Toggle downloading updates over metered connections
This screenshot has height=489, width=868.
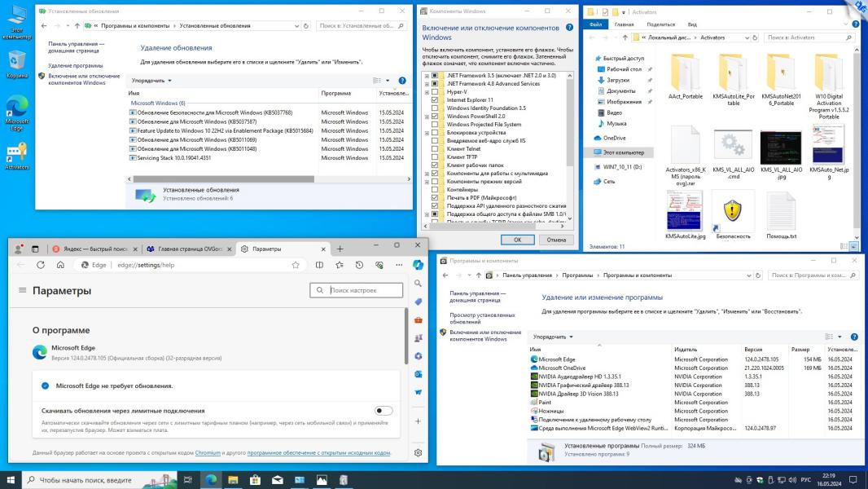click(x=384, y=411)
